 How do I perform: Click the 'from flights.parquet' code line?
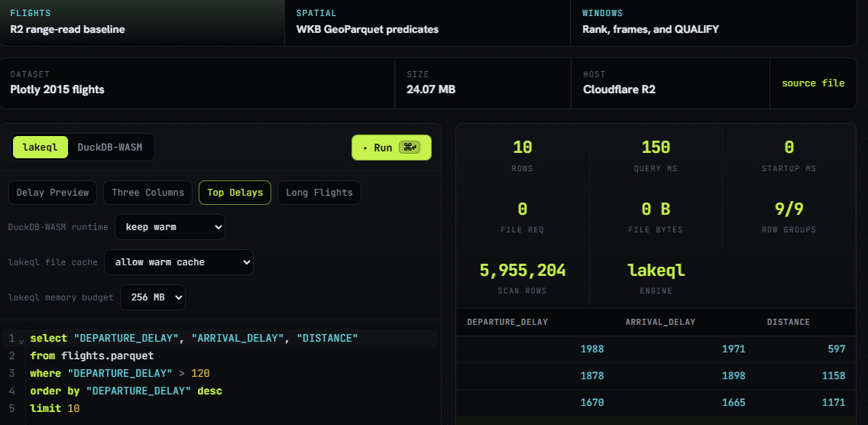tap(92, 355)
